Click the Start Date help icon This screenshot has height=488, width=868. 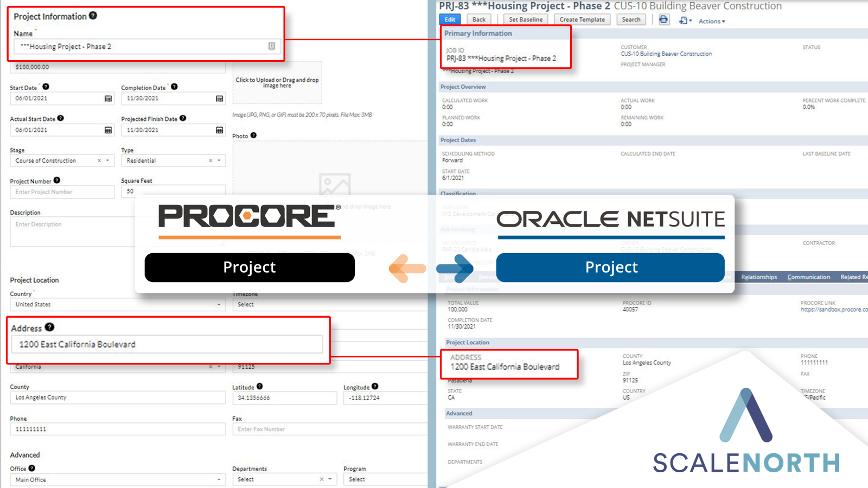pyautogui.click(x=46, y=87)
